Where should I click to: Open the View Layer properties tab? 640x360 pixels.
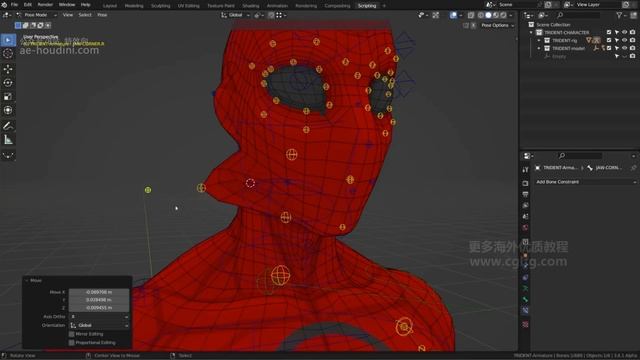pyautogui.click(x=525, y=205)
